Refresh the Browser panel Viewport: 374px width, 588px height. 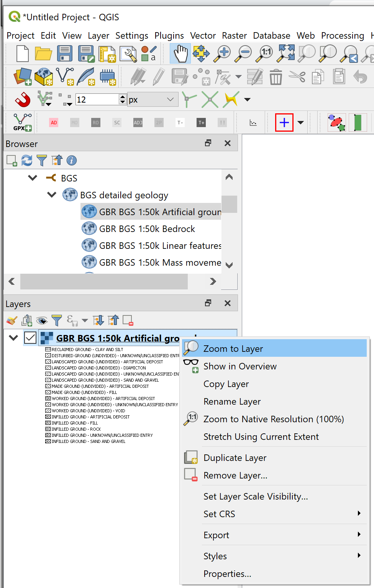point(26,160)
